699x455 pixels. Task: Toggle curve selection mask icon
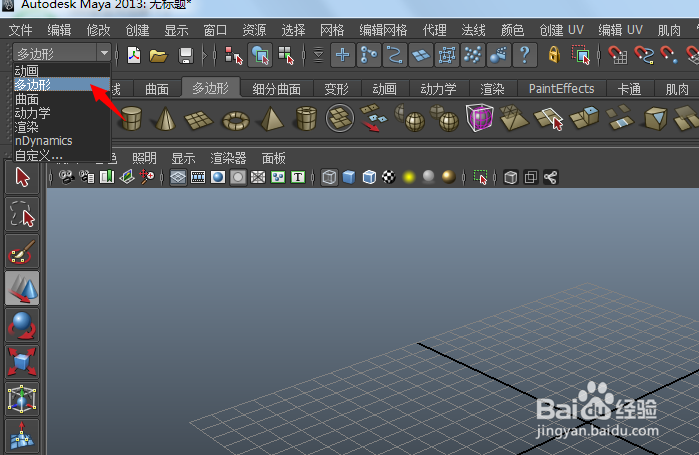pos(395,55)
